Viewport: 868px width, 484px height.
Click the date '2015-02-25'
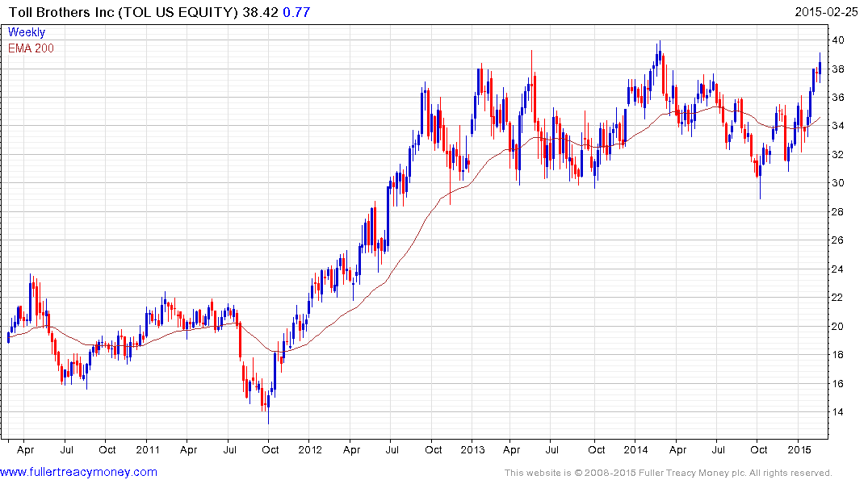826,12
